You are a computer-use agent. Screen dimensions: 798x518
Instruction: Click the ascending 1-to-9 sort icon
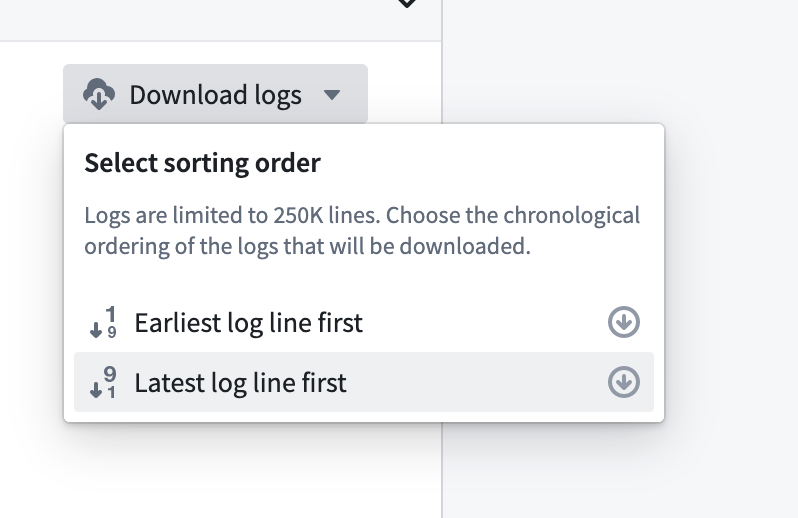105,323
